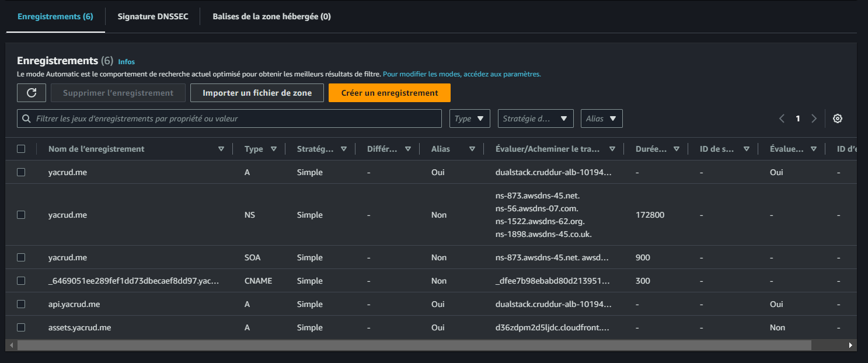Open the Stratégie d'acheminement filter dropdown
The width and height of the screenshot is (868, 363).
tap(535, 118)
